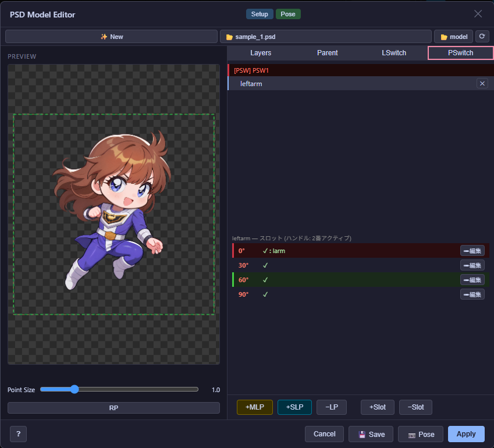Click the +MLP button

point(254,407)
